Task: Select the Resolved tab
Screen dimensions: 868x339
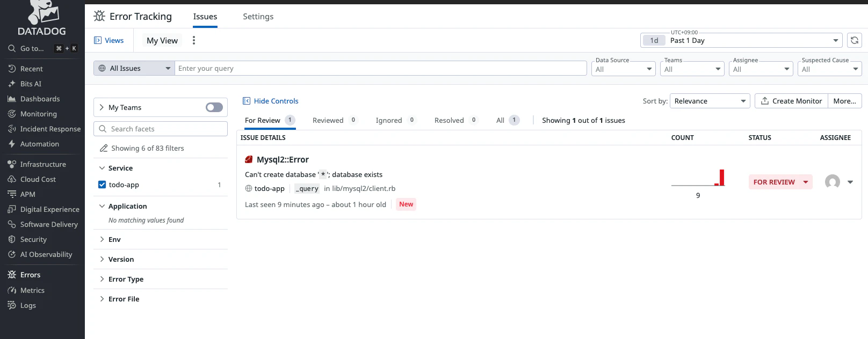Action: [x=456, y=120]
